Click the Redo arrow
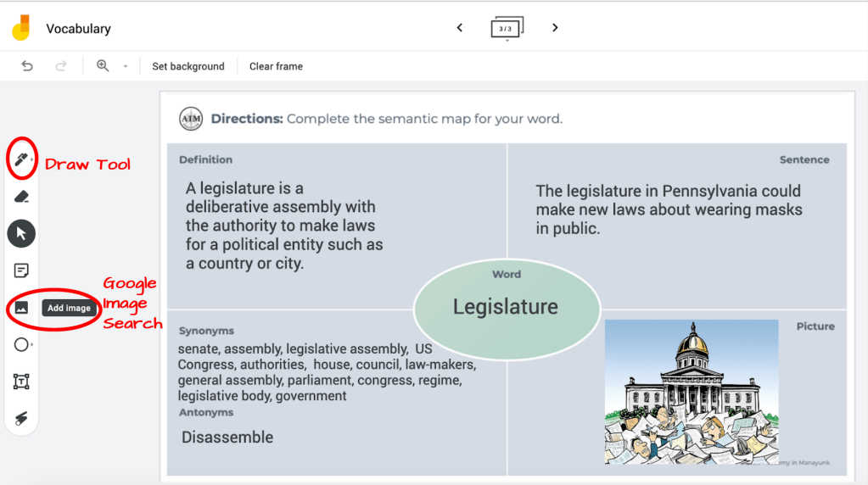 61,66
